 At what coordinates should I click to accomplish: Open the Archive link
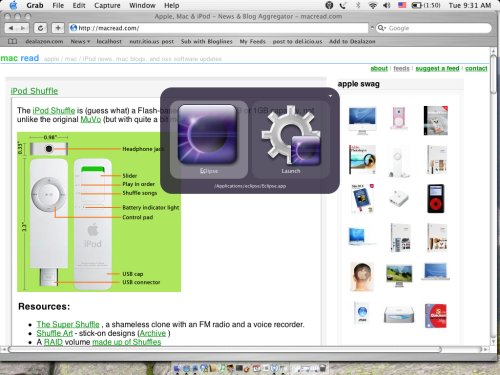(153, 333)
